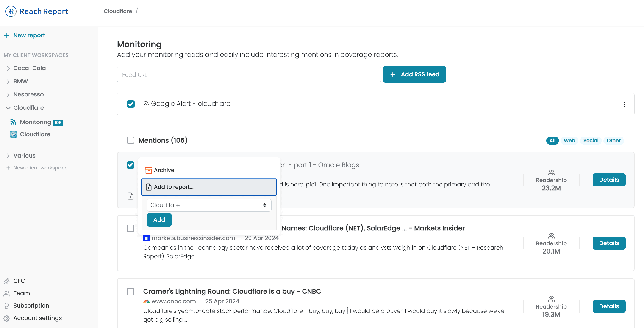Check the Markets Insider mention checkbox
The image size is (644, 328).
tap(130, 228)
